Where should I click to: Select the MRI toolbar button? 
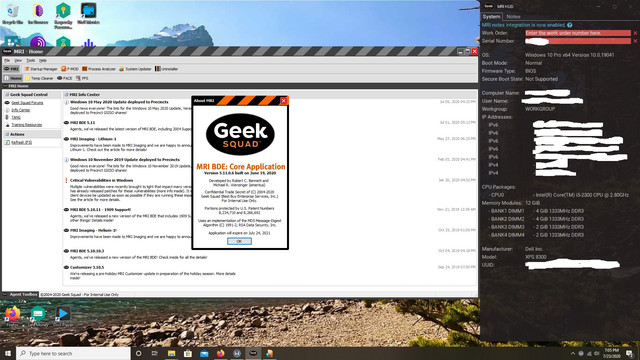[12, 69]
